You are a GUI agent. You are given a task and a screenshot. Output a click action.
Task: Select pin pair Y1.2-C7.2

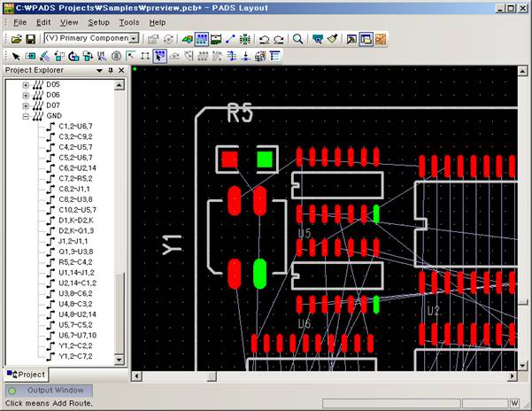[x=75, y=356]
